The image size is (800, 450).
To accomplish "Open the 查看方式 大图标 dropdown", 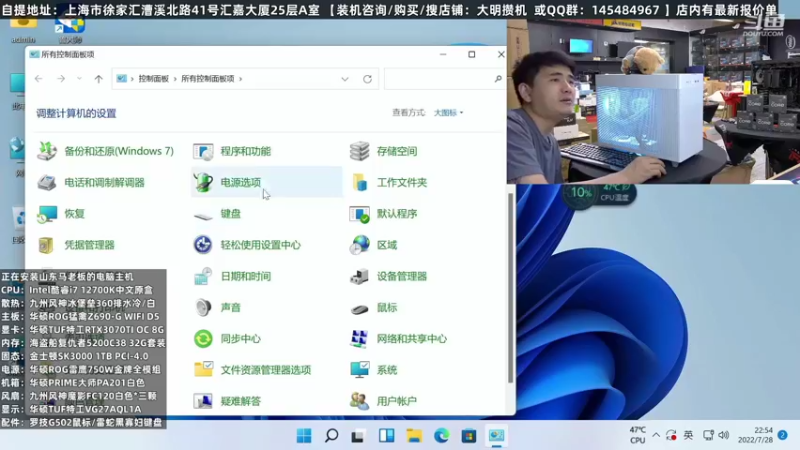I will coord(448,113).
